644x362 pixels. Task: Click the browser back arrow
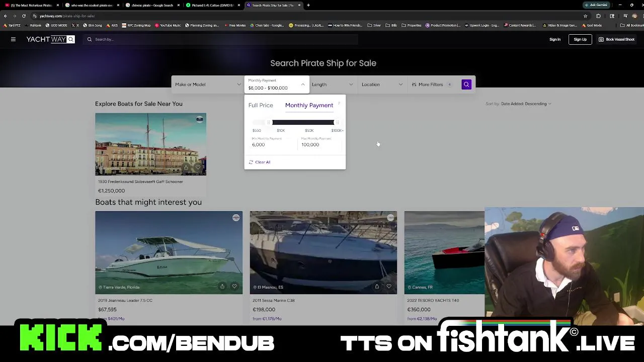pyautogui.click(x=6, y=16)
